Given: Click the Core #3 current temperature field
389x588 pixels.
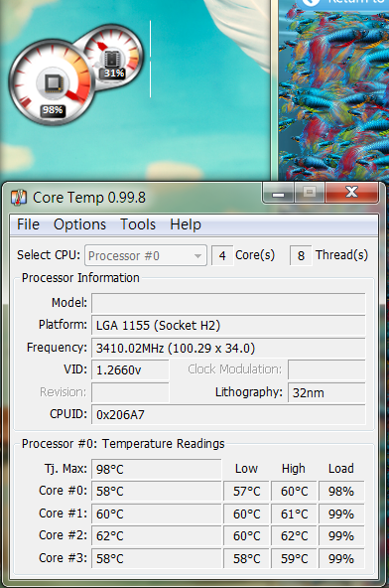Looking at the screenshot, I should [156, 558].
